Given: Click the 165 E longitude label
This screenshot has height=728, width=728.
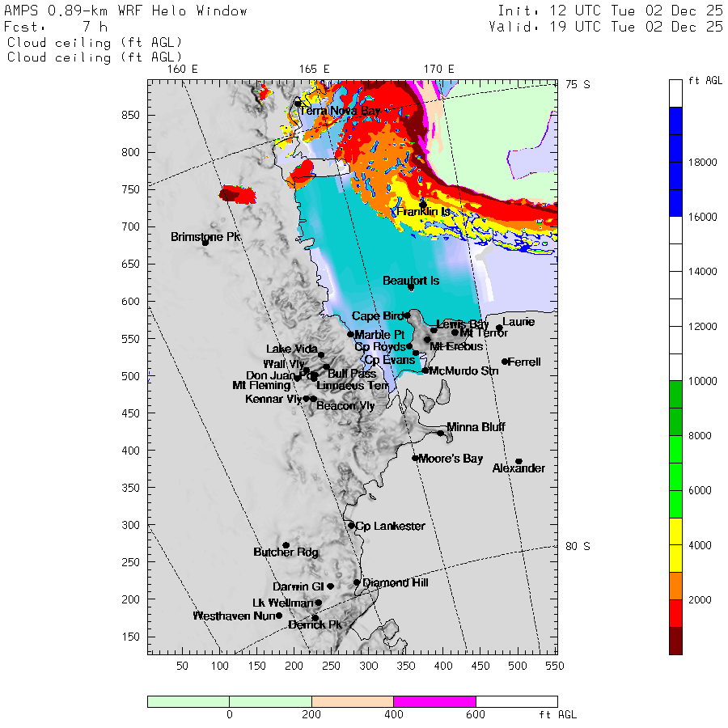Looking at the screenshot, I should 315,70.
